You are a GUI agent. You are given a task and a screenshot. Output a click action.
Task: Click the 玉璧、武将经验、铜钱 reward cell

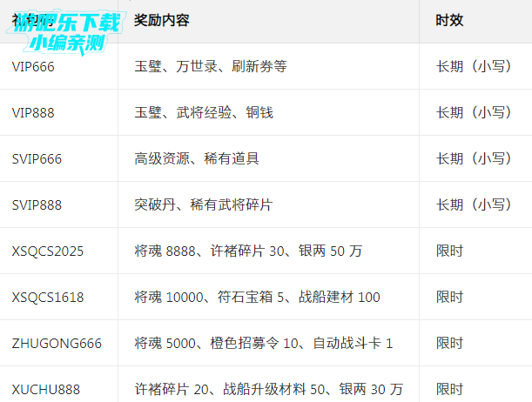204,112
